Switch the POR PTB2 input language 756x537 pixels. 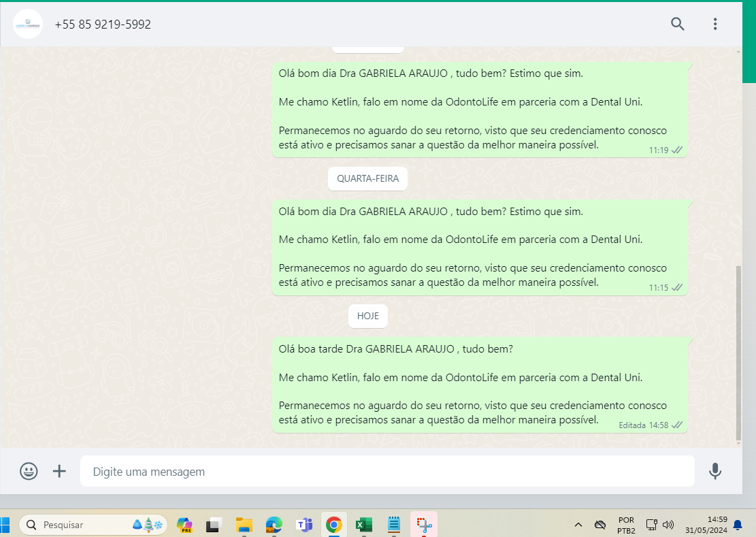626,525
